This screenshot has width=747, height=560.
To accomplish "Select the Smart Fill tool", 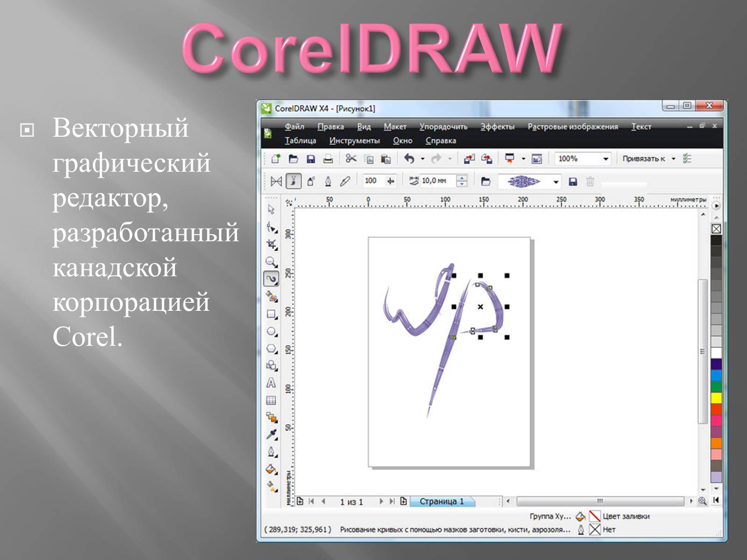I will pos(271,297).
